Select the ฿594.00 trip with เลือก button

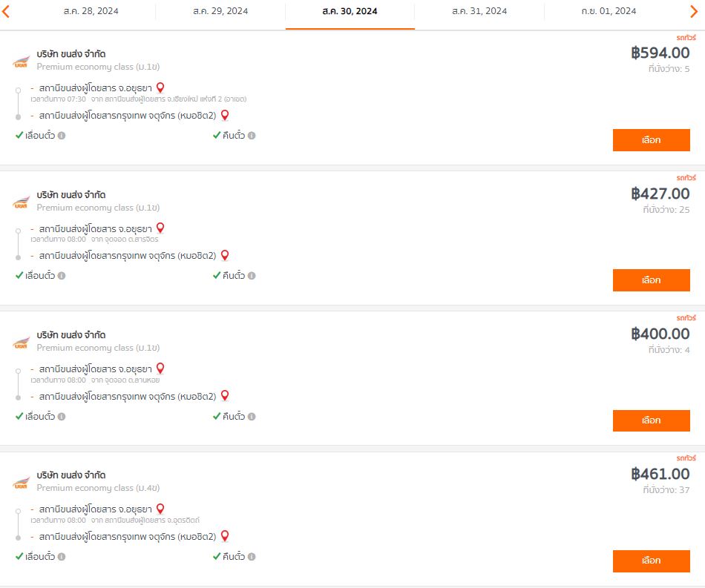[651, 140]
